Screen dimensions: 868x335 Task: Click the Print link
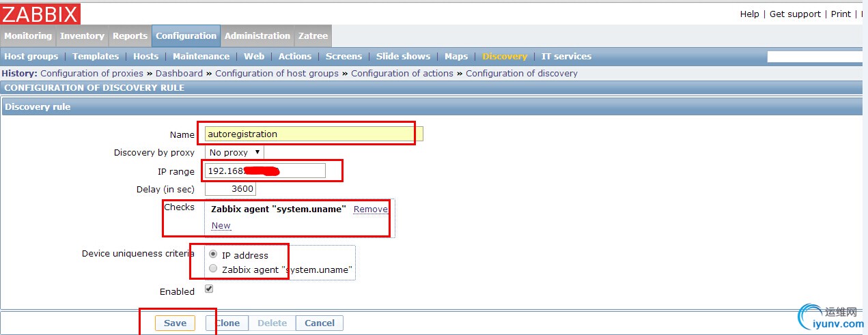point(841,14)
